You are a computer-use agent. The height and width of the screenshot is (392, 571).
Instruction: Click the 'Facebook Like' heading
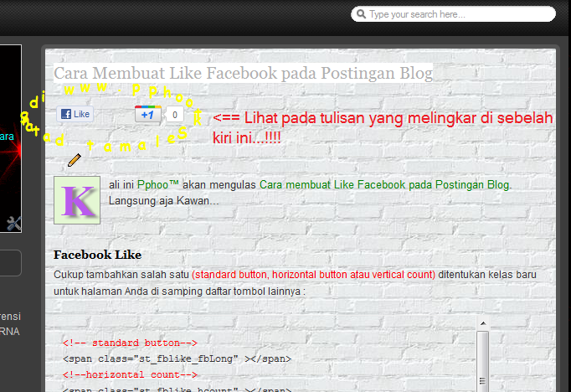click(97, 255)
